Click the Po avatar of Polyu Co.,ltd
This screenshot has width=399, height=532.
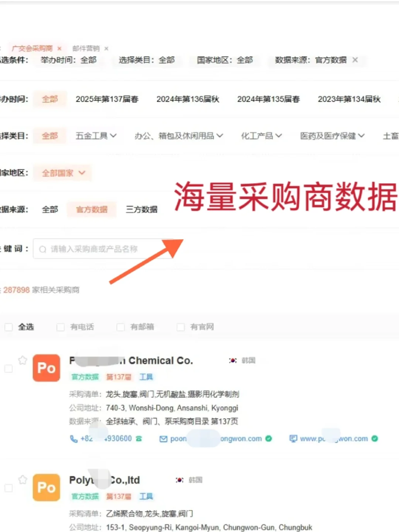click(x=46, y=488)
